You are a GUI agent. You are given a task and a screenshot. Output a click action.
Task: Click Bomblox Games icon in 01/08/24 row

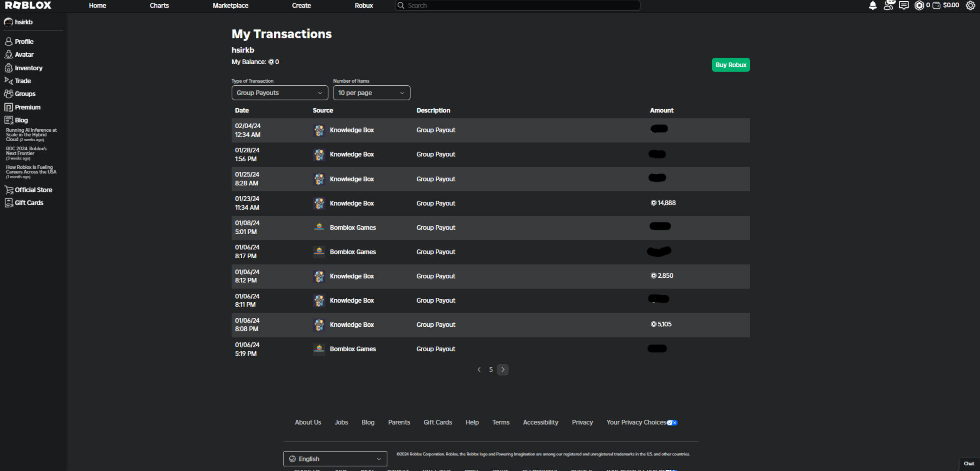[319, 227]
